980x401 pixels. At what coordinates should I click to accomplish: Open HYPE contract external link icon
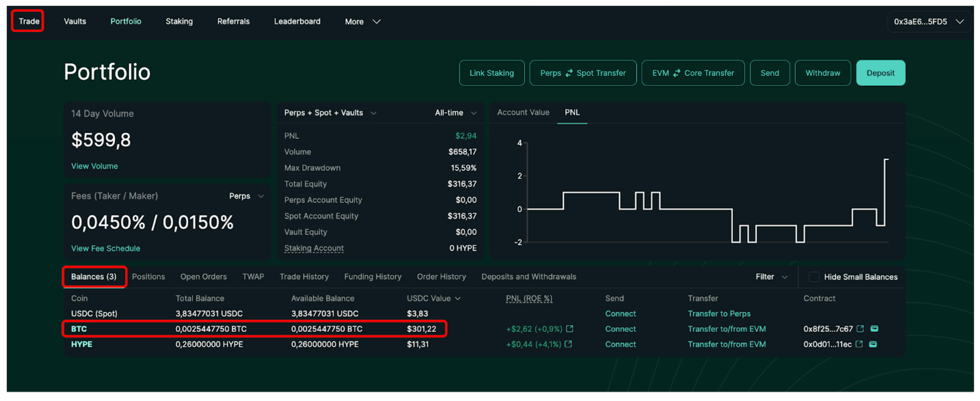pyautogui.click(x=859, y=344)
